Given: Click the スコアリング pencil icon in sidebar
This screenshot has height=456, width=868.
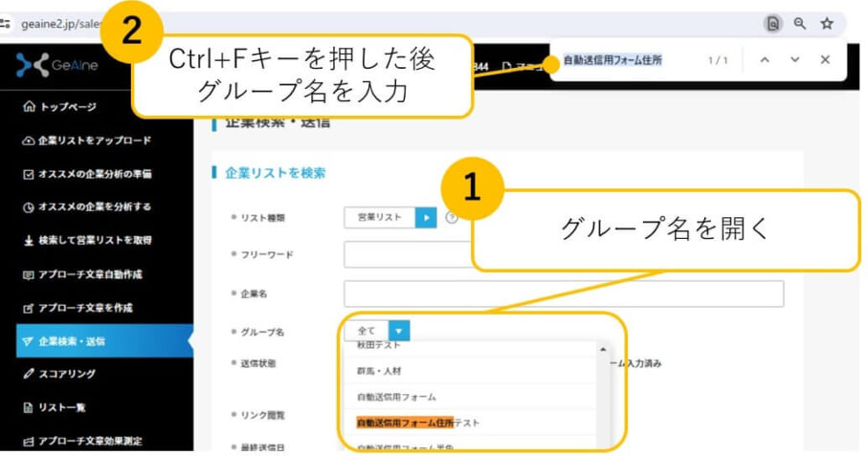Looking at the screenshot, I should [29, 374].
